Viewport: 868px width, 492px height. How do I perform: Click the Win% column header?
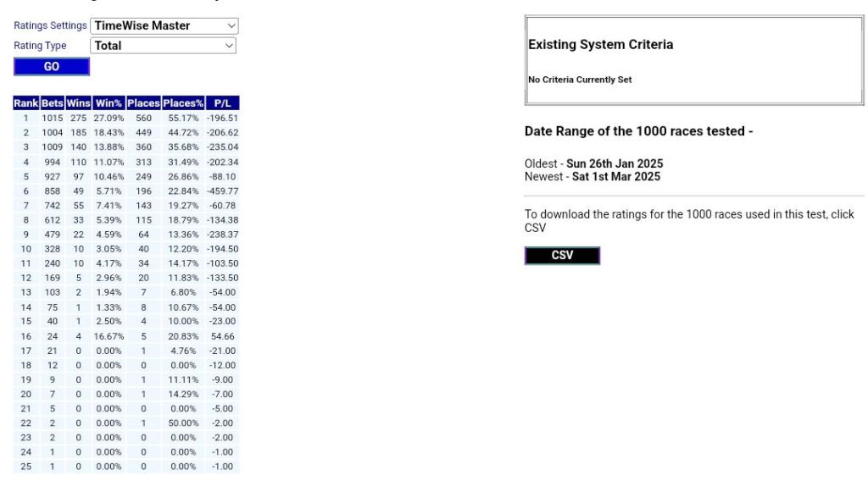(108, 103)
